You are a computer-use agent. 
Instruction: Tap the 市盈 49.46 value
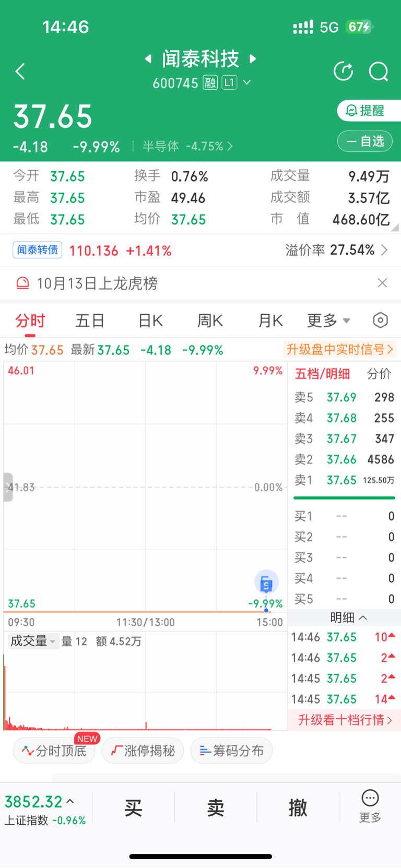(x=188, y=198)
